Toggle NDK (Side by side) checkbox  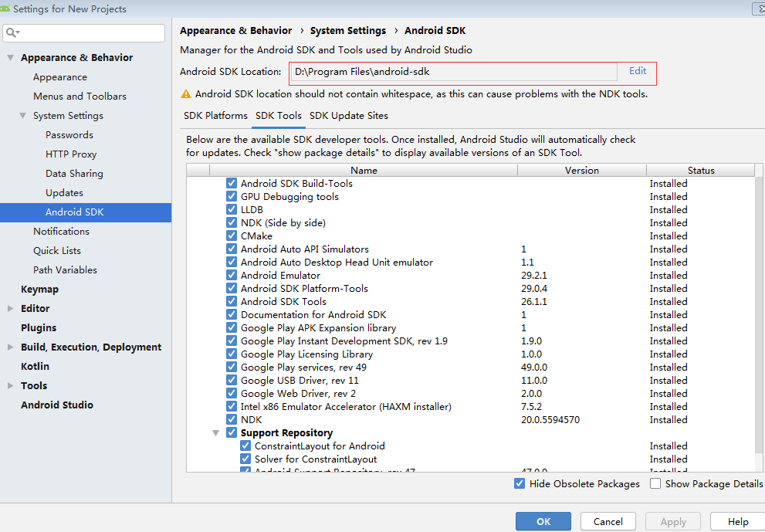tap(232, 223)
